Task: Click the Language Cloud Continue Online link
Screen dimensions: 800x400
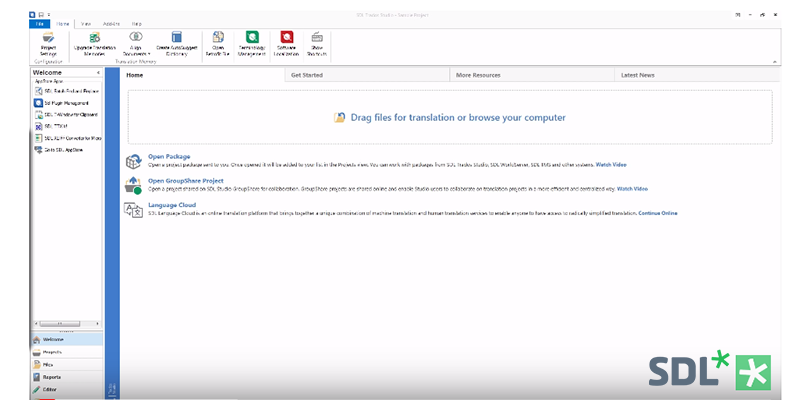Action: 657,213
